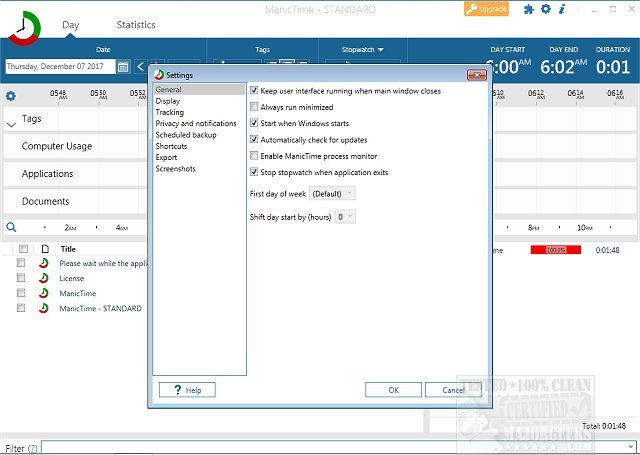The height and width of the screenshot is (455, 640).
Task: Open the Stopwatch dropdown arrow
Action: (380, 50)
